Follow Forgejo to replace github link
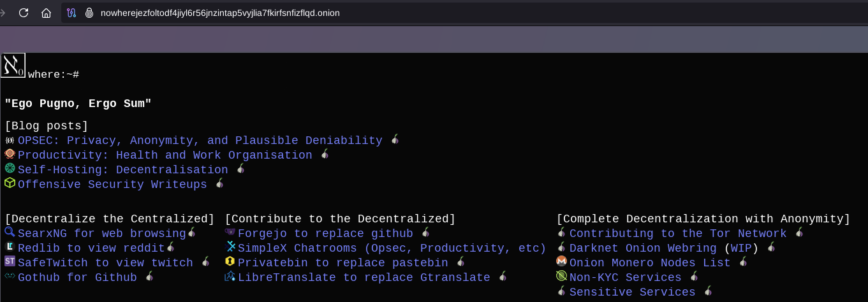The height and width of the screenshot is (302, 868). click(325, 234)
